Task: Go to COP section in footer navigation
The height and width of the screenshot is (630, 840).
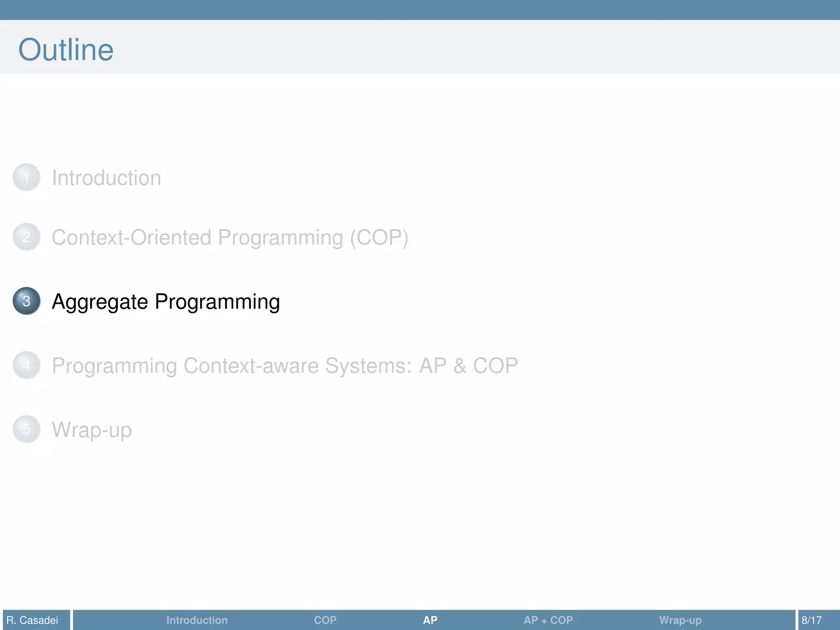Action: [325, 620]
